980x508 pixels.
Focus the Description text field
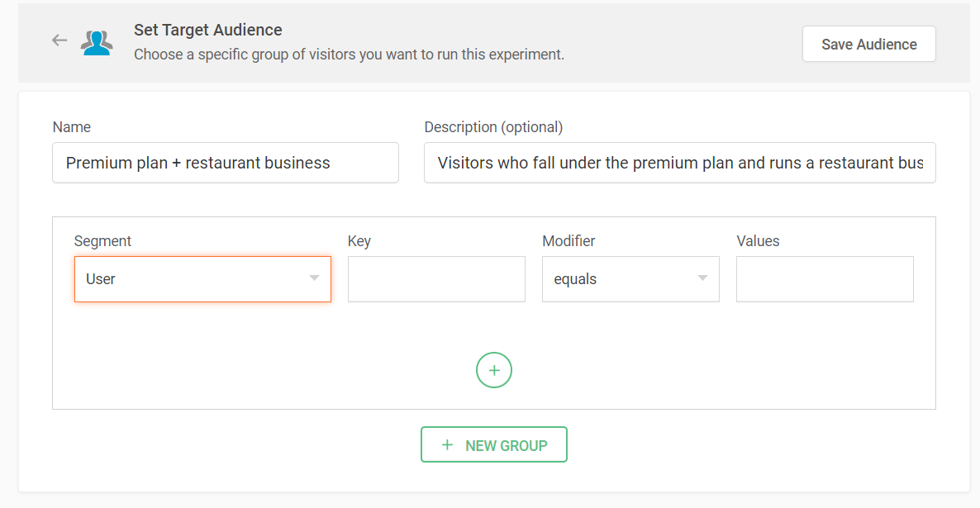coord(679,163)
